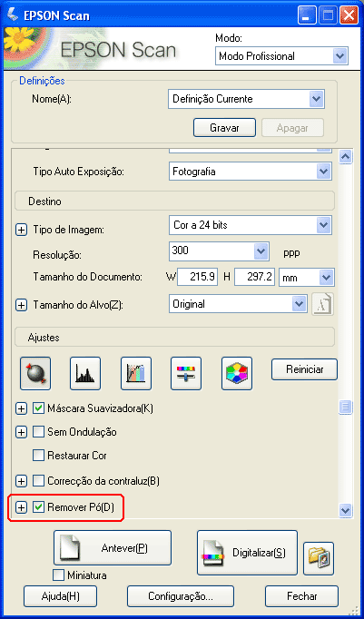This screenshot has width=364, height=619.
Task: Tick the Miniatura checkbox
Action: (58, 575)
